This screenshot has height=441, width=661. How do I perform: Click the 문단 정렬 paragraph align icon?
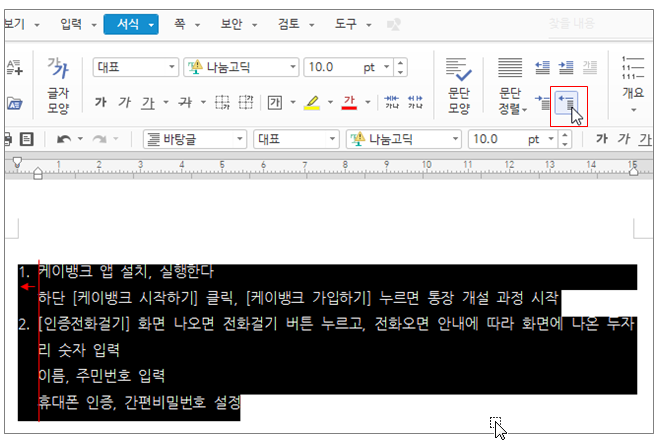[x=510, y=67]
